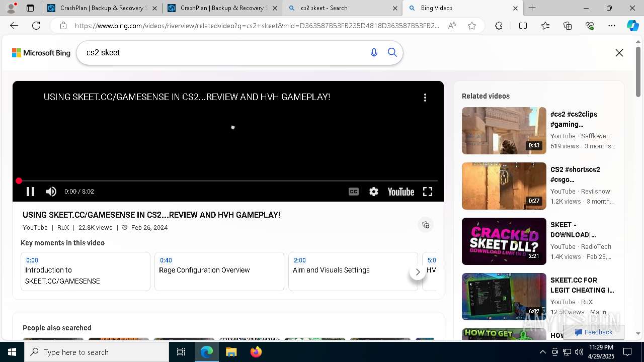The height and width of the screenshot is (362, 644).
Task: Toggle closed captions on video
Action: [354, 192]
